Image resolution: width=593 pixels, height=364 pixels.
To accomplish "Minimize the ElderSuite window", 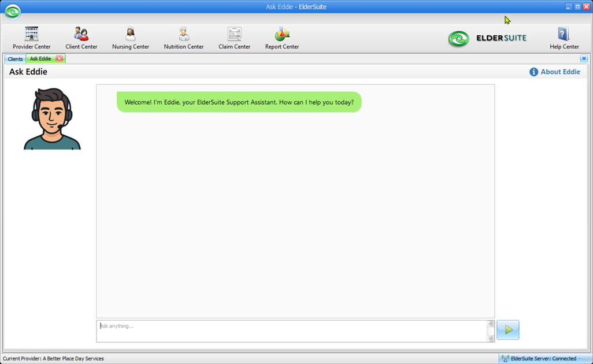I will (x=568, y=7).
